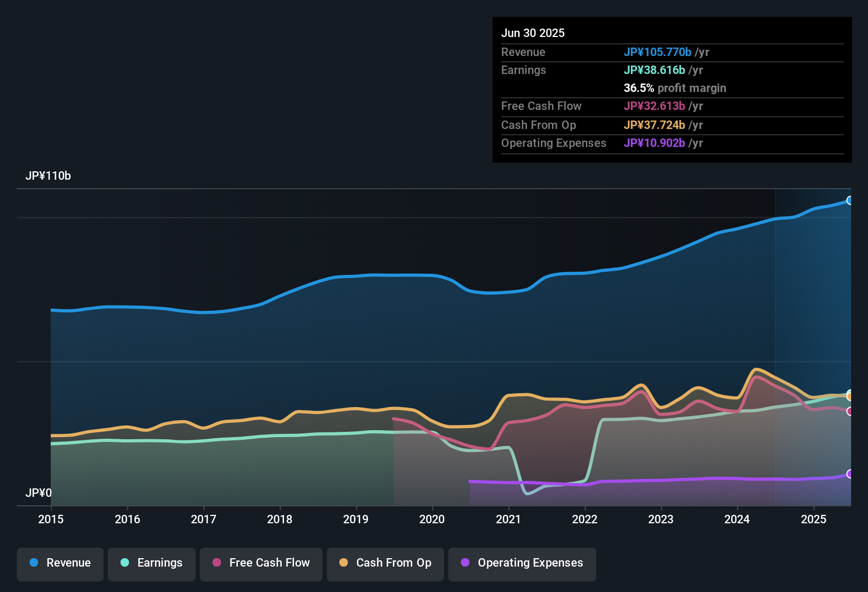The width and height of the screenshot is (868, 592).
Task: Click the purple Operating Expenses dot icon
Action: tap(465, 563)
